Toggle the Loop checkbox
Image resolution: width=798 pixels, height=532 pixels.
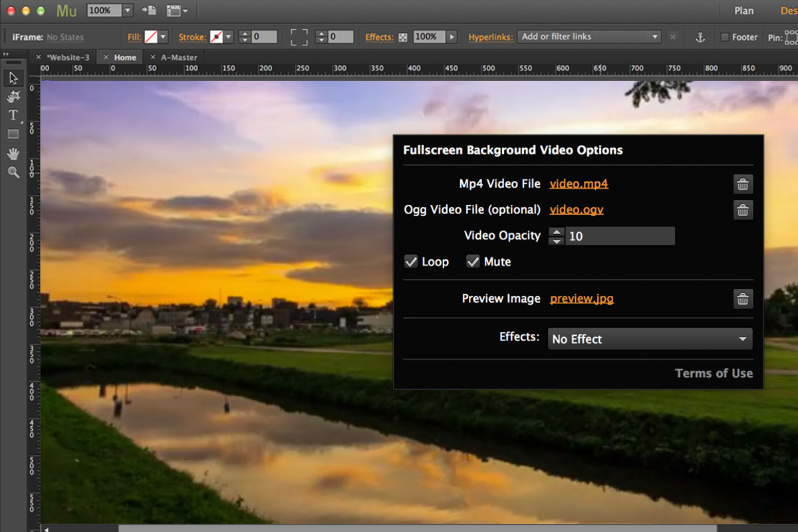tap(411, 262)
